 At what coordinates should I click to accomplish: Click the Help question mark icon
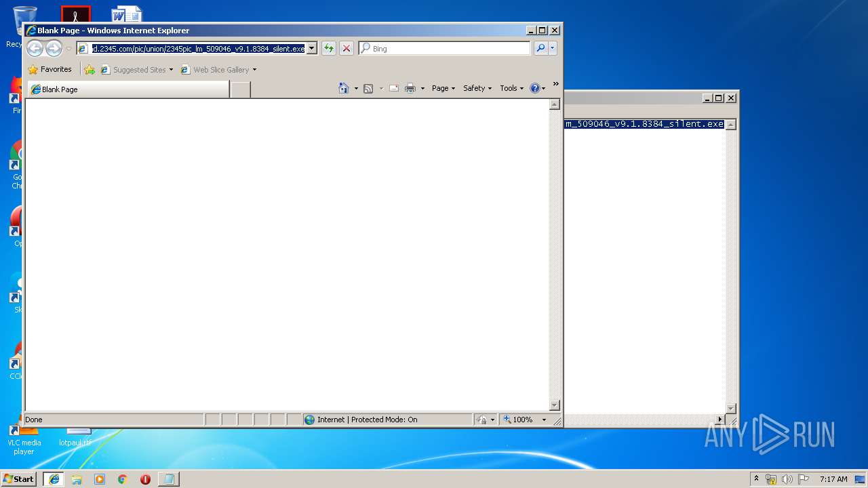(534, 88)
